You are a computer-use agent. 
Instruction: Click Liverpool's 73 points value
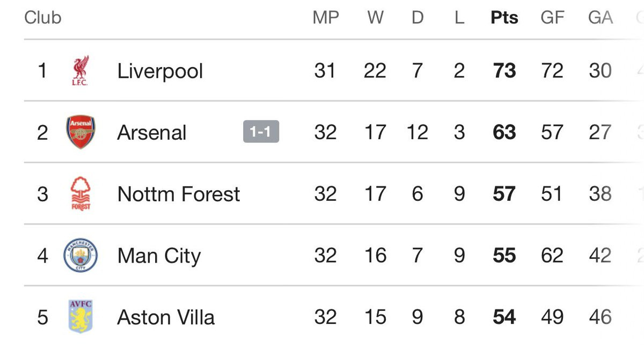[504, 70]
